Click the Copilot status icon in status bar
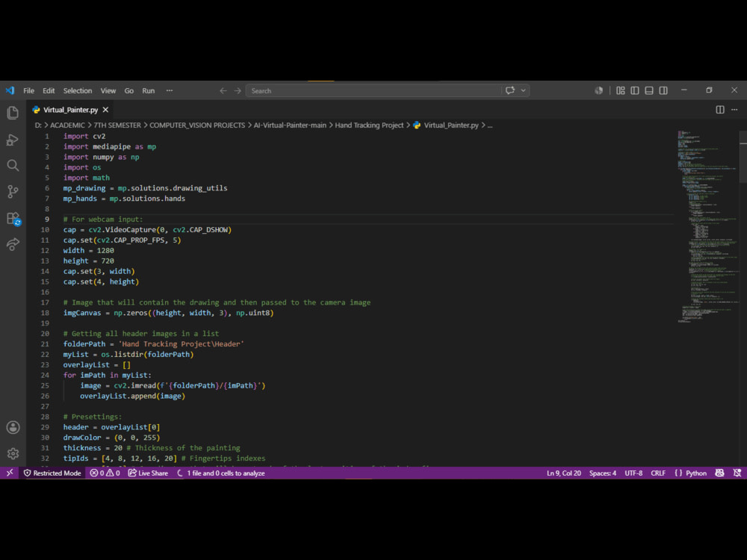 (719, 473)
